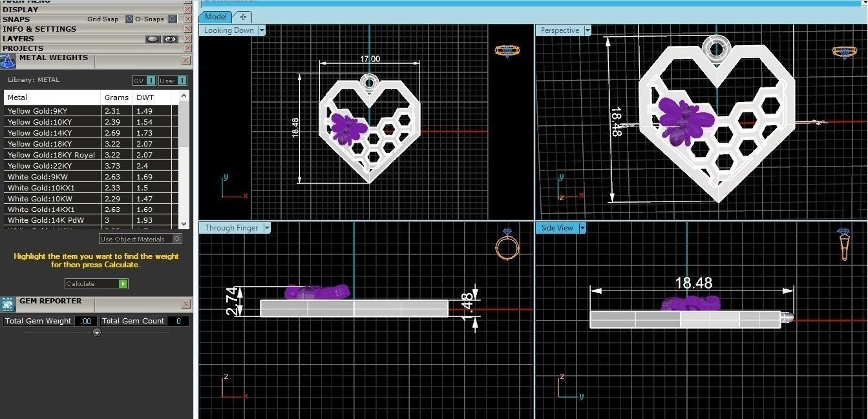Click the metal list scroll down arrow

pyautogui.click(x=184, y=223)
